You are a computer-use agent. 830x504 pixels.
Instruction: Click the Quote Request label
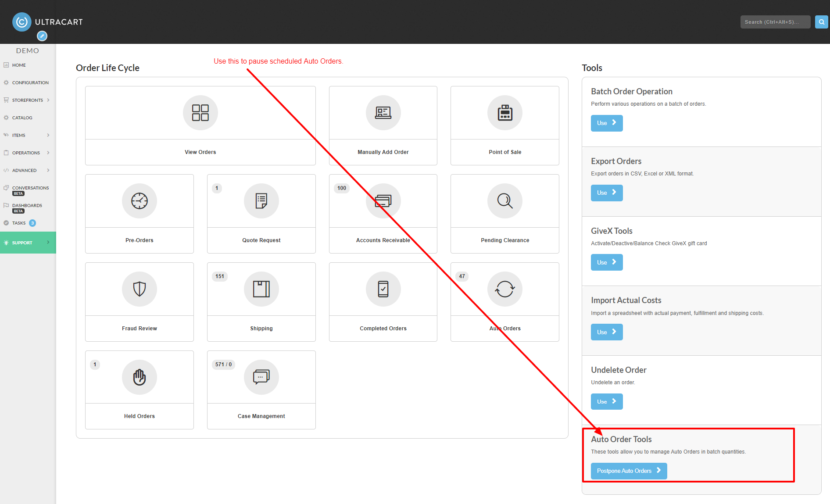[261, 240]
